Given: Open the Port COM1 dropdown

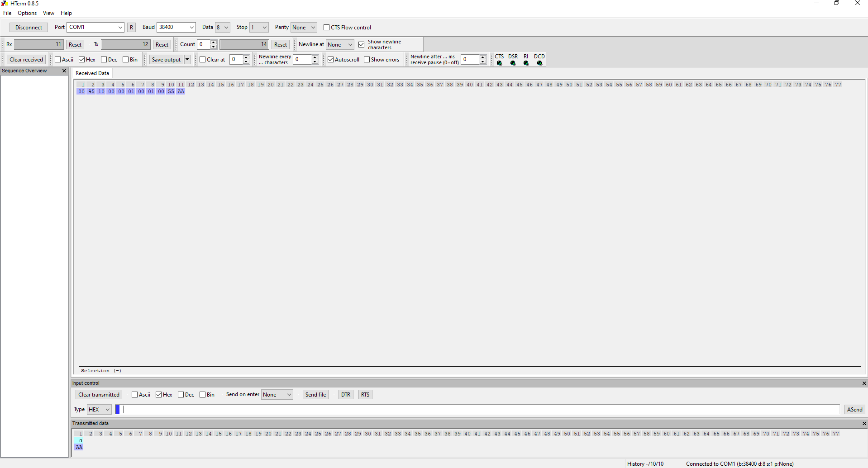Looking at the screenshot, I should 120,28.
